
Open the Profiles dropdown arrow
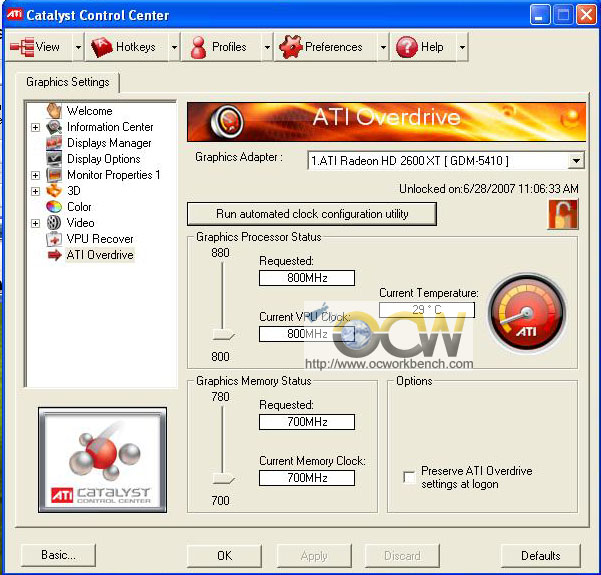pos(267,47)
